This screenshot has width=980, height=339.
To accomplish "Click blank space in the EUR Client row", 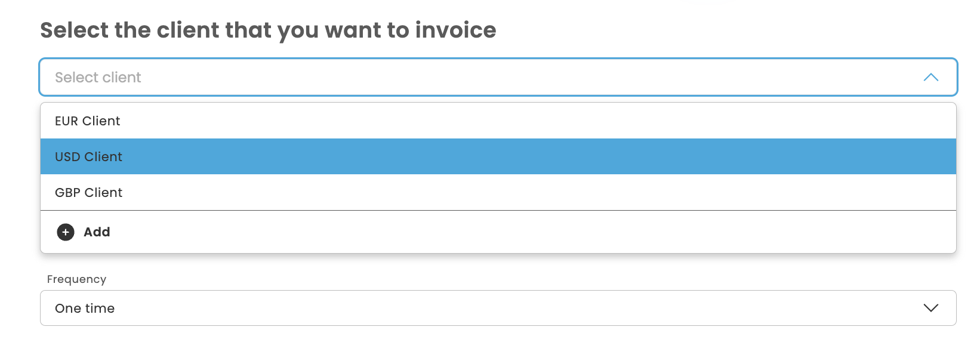I will point(537,121).
